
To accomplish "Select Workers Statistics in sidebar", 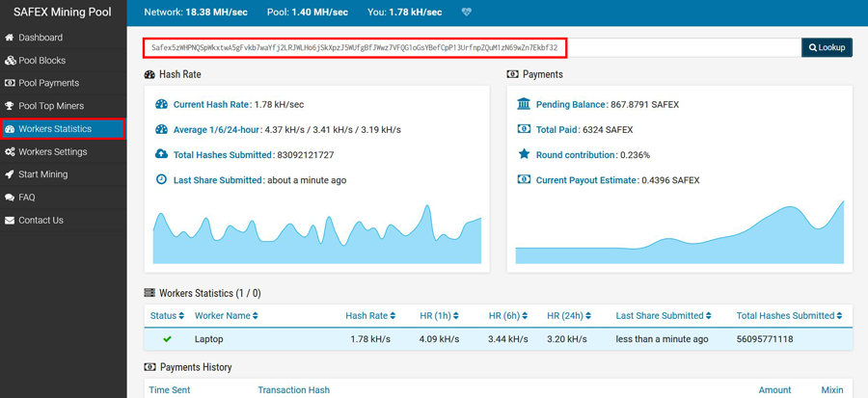I will coord(63,129).
